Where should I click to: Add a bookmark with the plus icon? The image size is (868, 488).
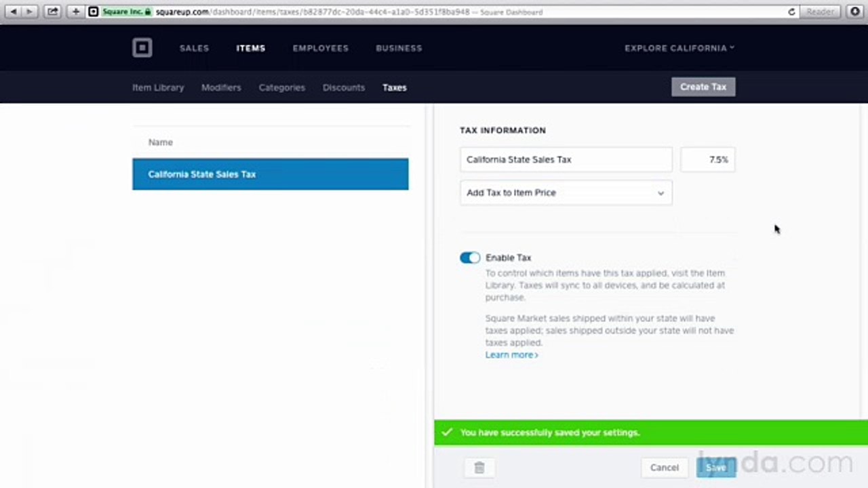(75, 12)
